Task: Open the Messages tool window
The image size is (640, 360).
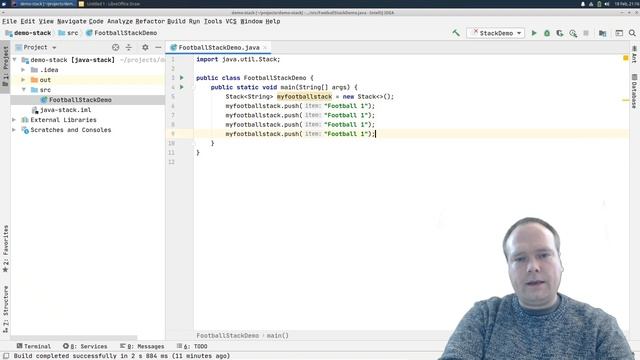Action: [x=142, y=346]
